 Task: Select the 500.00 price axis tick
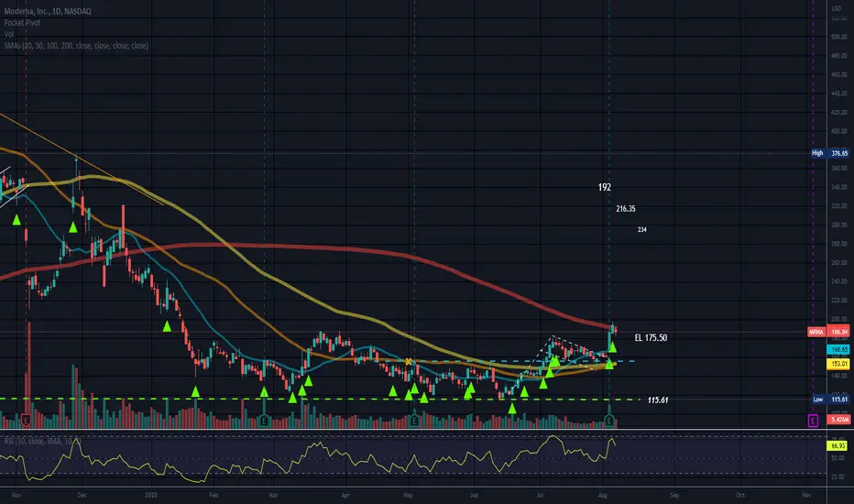(839, 37)
